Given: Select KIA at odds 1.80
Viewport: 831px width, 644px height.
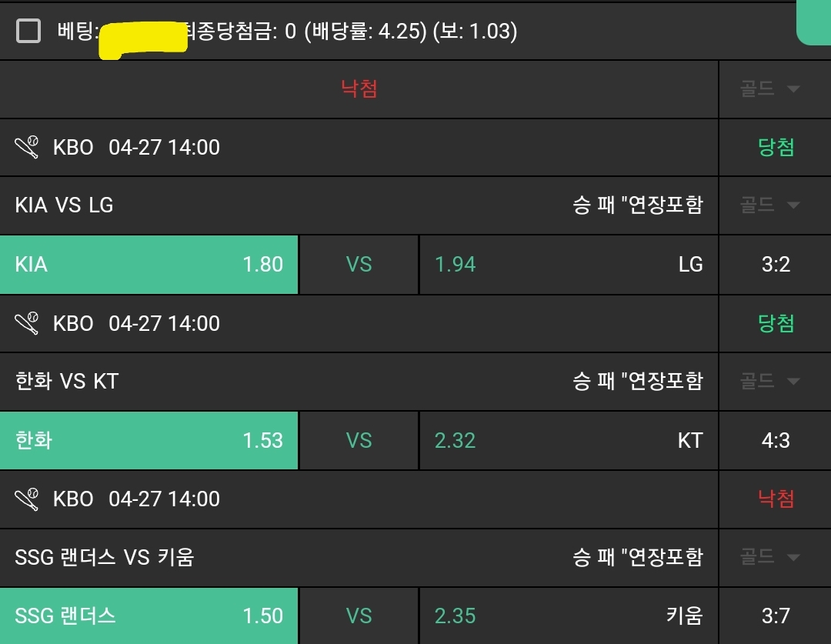Looking at the screenshot, I should (x=149, y=265).
